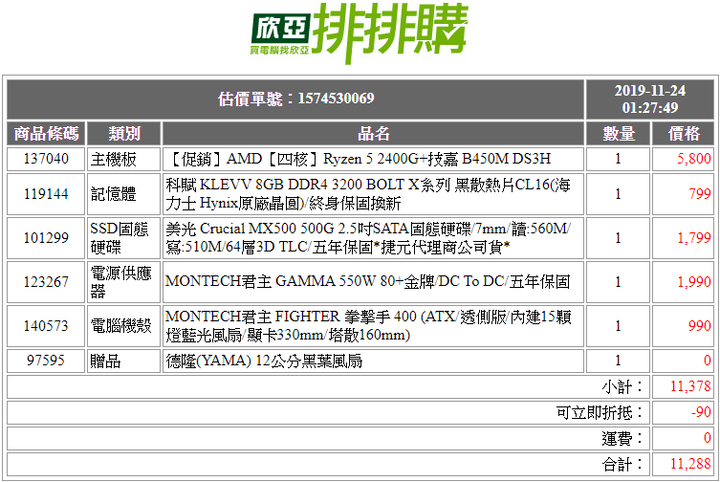This screenshot has height=482, width=720.
Task: Click the 類別 column header
Action: (x=124, y=134)
